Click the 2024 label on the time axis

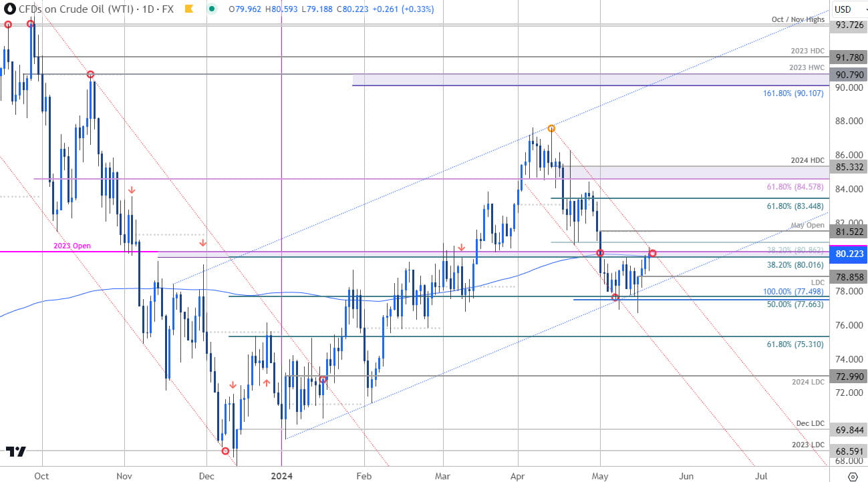[x=281, y=477]
